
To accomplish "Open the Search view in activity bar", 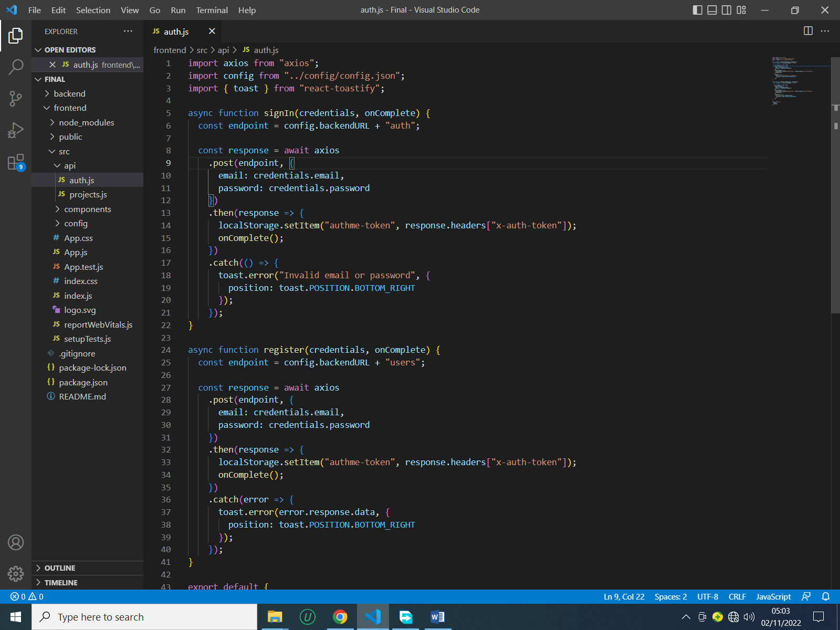I will 16,67.
